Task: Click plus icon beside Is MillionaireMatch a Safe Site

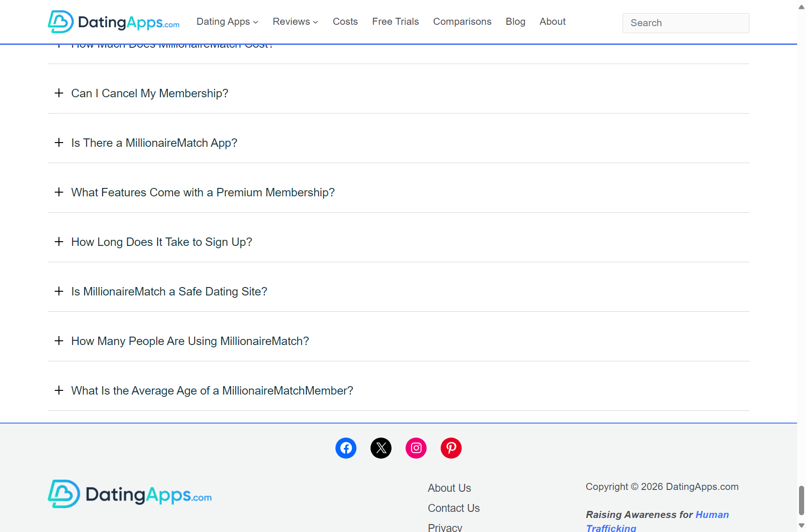Action: [59, 291]
